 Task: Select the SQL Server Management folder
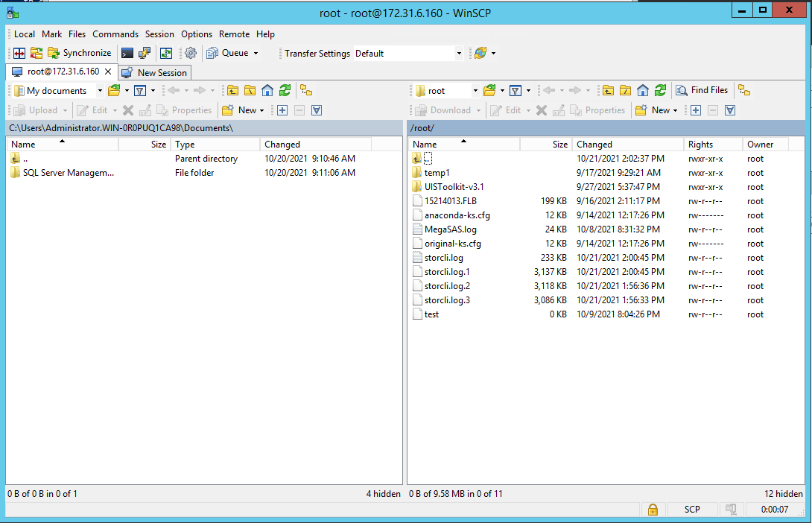point(69,173)
